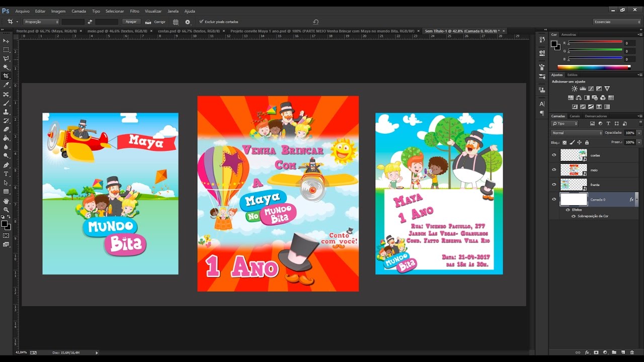Add Color Balance adjustment

coord(579,98)
